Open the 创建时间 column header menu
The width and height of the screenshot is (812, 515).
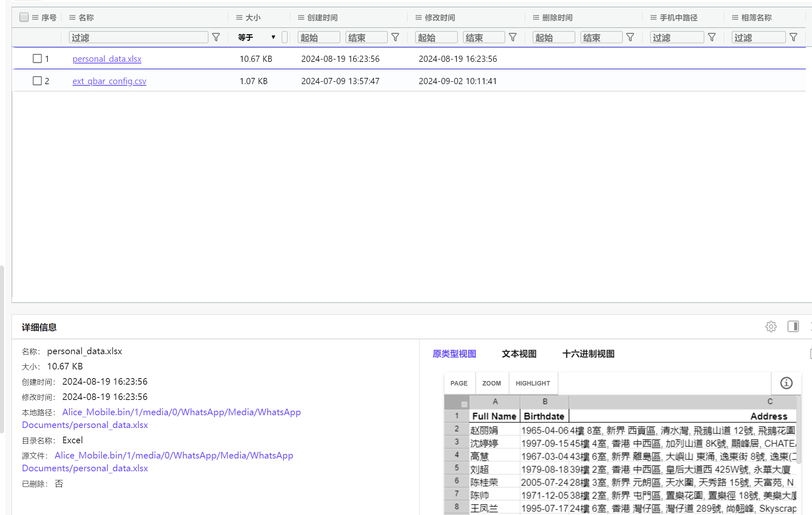(x=300, y=17)
